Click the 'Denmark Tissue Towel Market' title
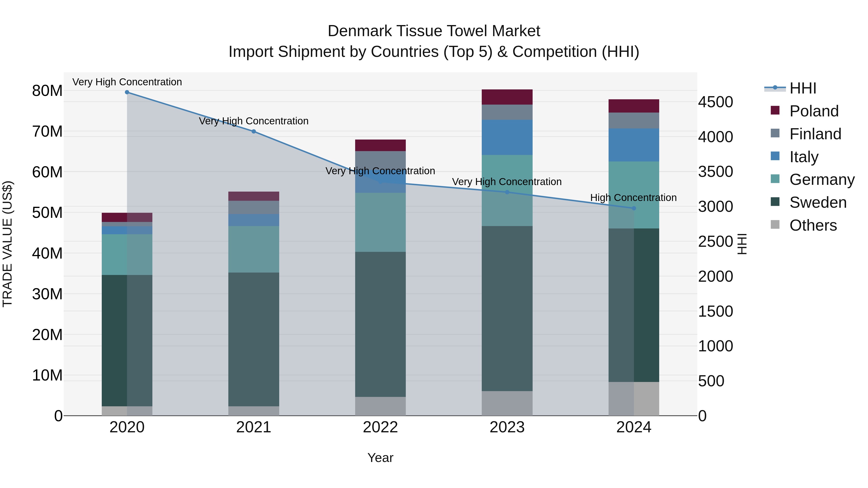 point(434,31)
